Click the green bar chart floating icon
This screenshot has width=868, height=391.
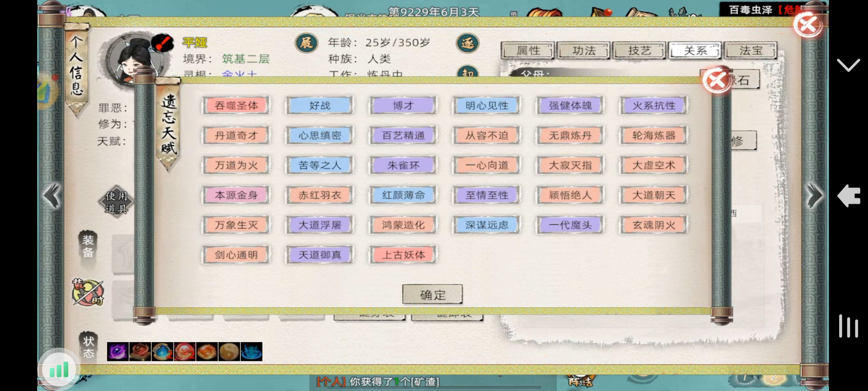pyautogui.click(x=59, y=370)
